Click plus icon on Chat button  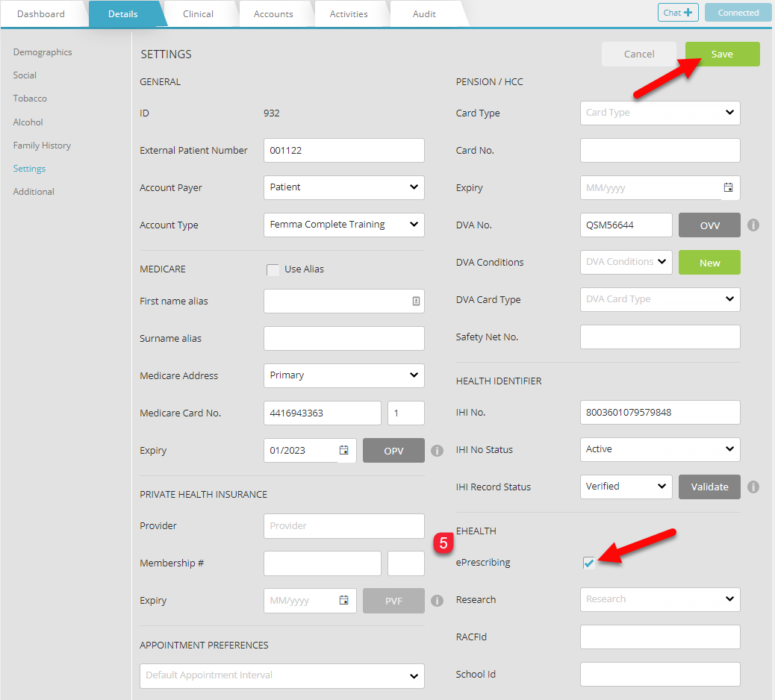[688, 13]
